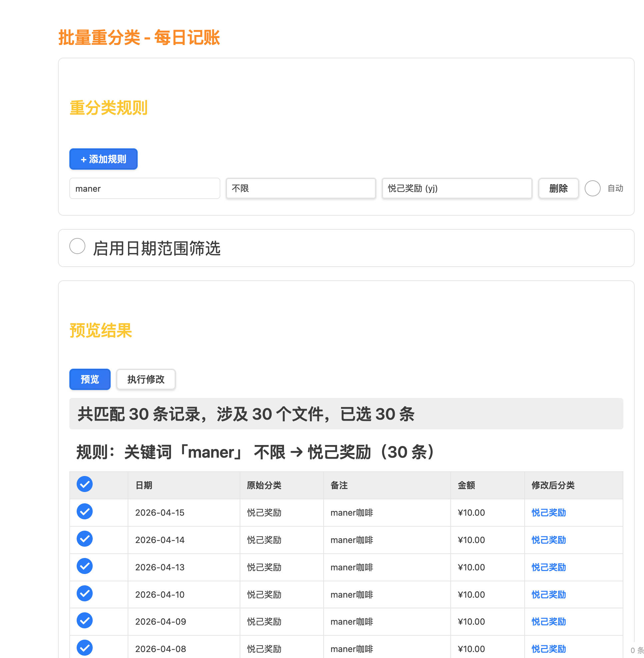Open 悦己奖励 link on the 2026-04-08 row
Screen dimensions: 644x658
click(548, 649)
